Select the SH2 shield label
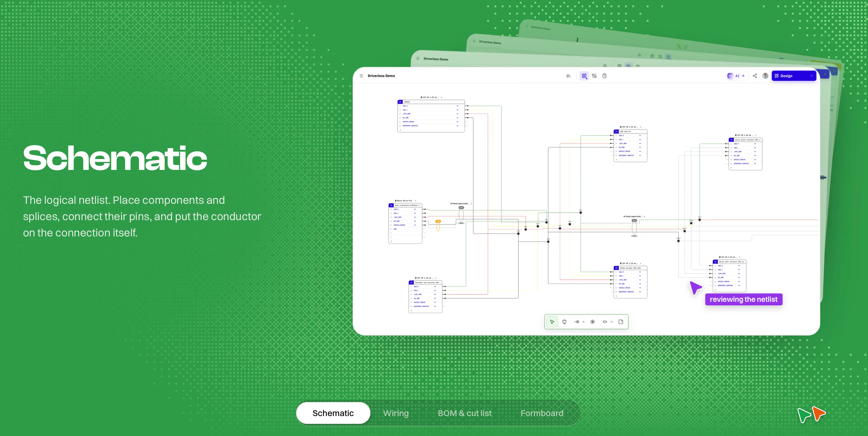This screenshot has width=868, height=436. [x=461, y=208]
